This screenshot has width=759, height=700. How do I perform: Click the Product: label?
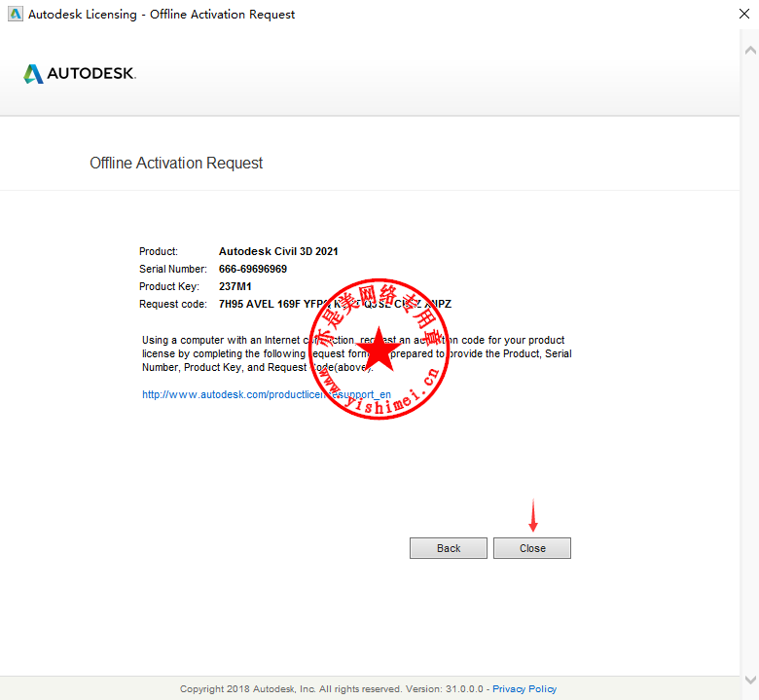tap(159, 251)
